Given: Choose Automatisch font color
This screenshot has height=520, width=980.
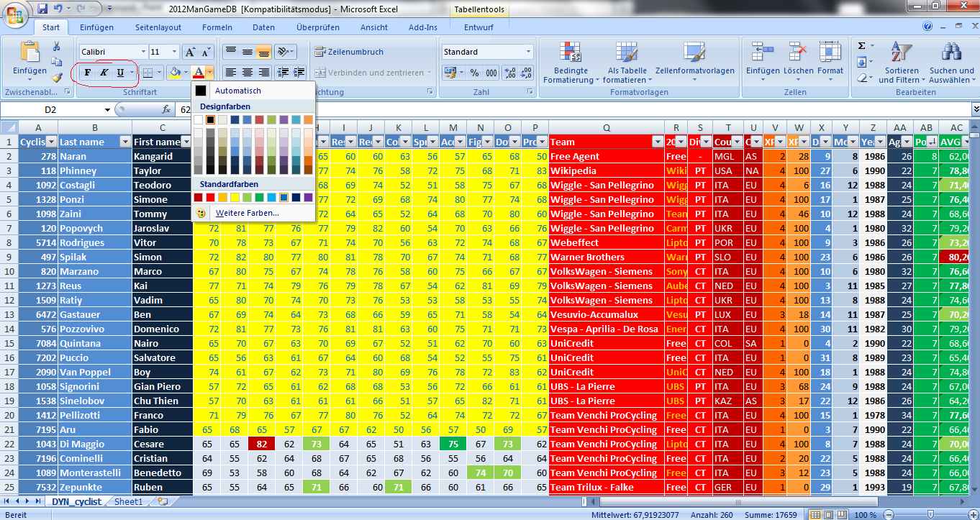Looking at the screenshot, I should pyautogui.click(x=253, y=91).
